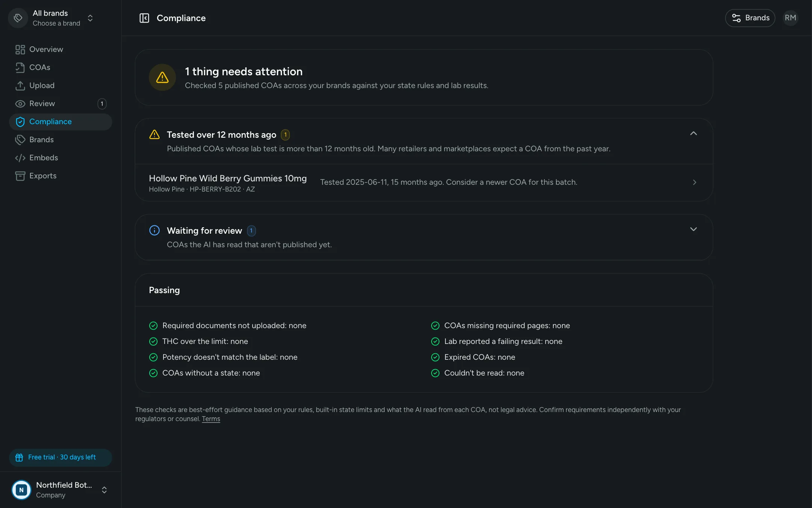
Task: Collapse the Tested over 12 months ago section
Action: tap(694, 134)
